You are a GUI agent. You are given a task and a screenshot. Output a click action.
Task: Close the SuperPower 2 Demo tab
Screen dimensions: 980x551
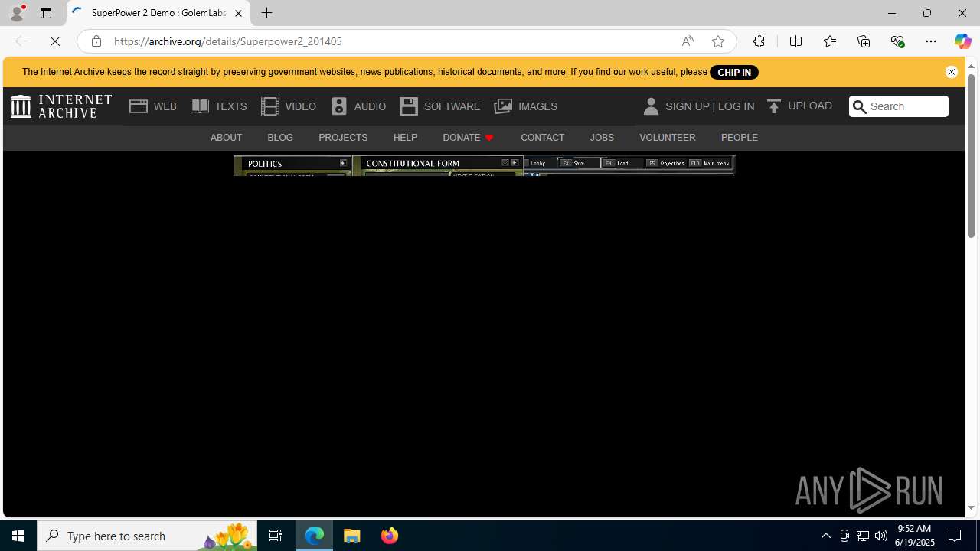point(238,13)
